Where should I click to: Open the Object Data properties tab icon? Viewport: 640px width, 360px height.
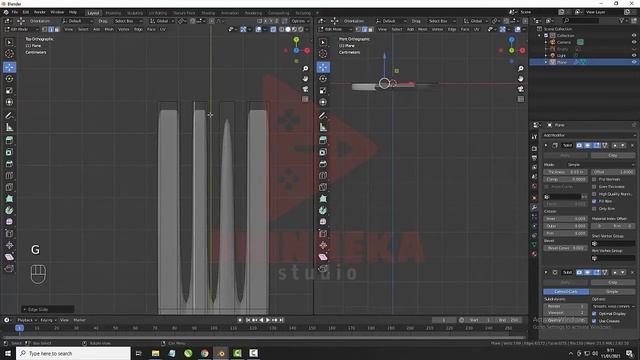pyautogui.click(x=534, y=244)
